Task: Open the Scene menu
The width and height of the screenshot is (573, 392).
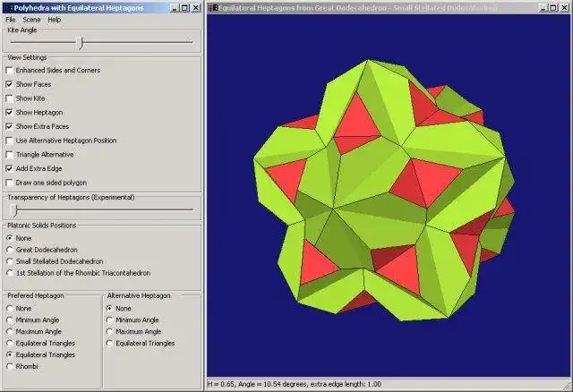Action: [x=31, y=20]
